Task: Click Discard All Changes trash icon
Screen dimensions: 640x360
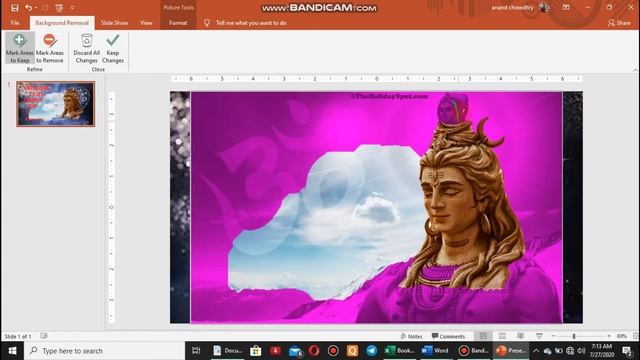Action: tap(87, 41)
